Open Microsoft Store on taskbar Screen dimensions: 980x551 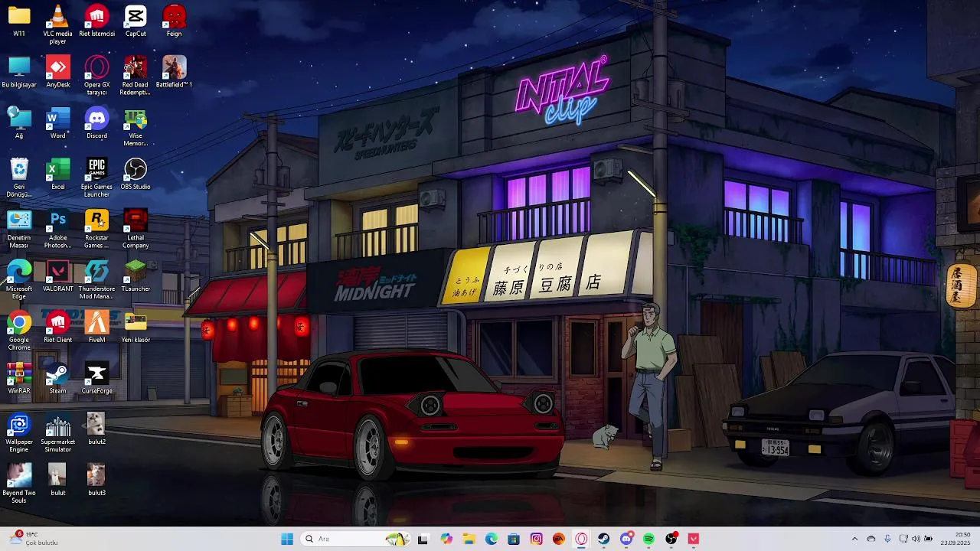click(514, 539)
